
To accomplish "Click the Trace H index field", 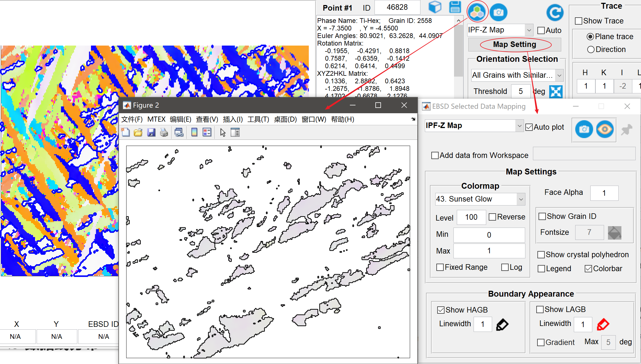I will click(x=586, y=86).
